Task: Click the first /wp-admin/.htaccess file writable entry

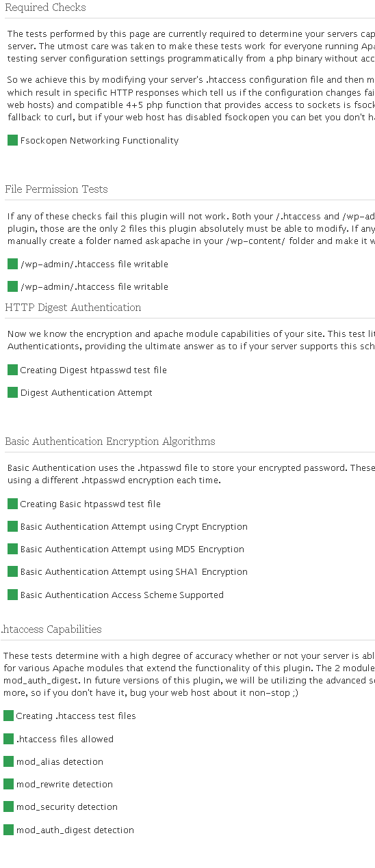Action: click(94, 264)
